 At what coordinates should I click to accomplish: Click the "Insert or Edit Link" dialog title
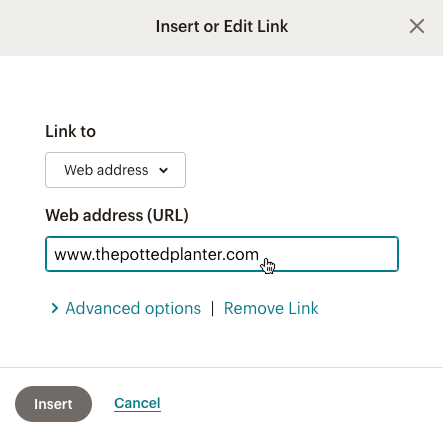point(222,26)
